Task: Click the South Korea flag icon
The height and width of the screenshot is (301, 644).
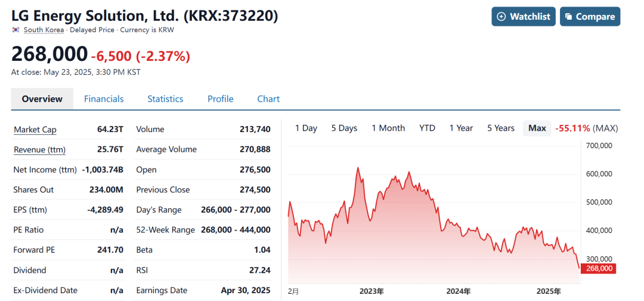Action: pyautogui.click(x=16, y=30)
